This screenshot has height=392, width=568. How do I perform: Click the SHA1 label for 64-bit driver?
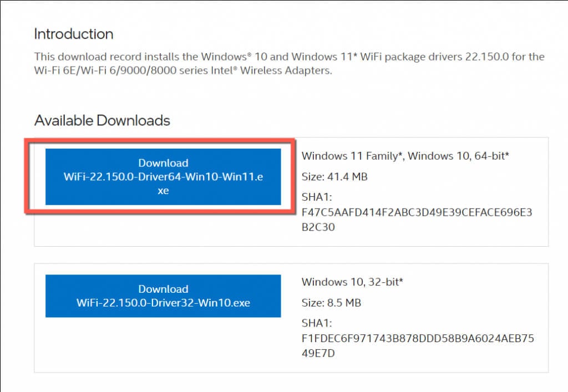click(x=315, y=198)
